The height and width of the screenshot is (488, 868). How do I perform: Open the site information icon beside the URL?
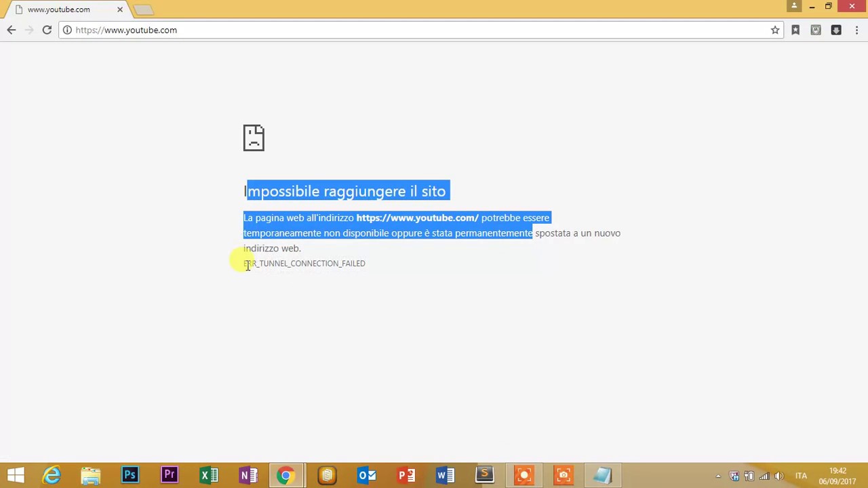(x=67, y=30)
